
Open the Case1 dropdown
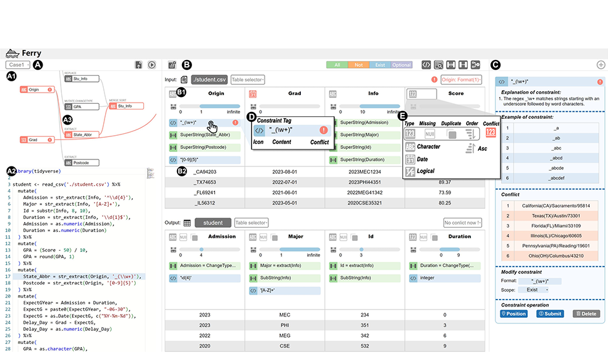[18, 64]
